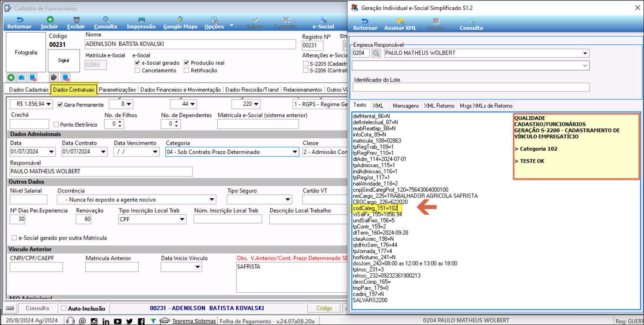Click the Empresa Responsável search magnifier
Screen dimensions: 644x325
click(x=376, y=53)
